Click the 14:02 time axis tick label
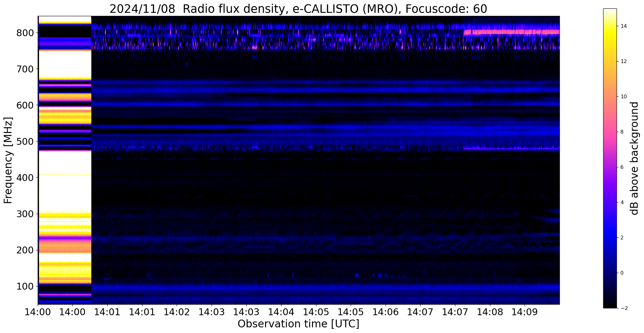644x333 pixels. 177,312
